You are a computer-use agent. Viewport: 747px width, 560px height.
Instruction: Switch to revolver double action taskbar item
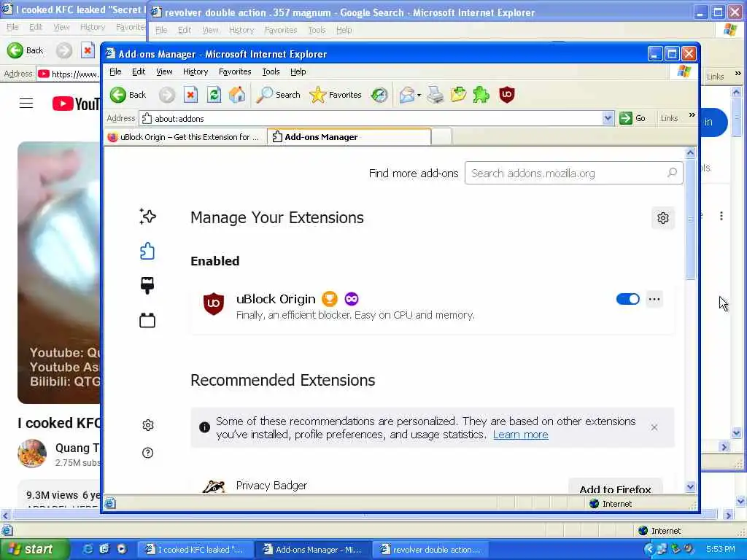coord(430,550)
